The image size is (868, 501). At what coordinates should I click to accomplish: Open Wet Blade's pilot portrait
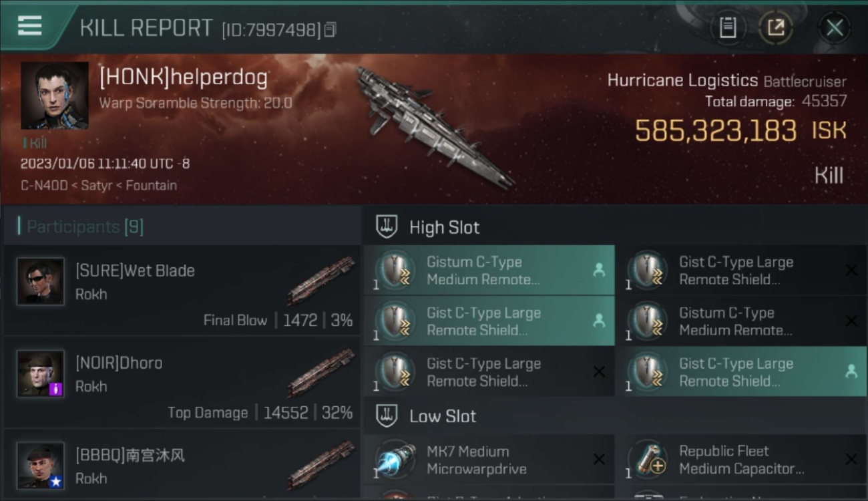41,281
